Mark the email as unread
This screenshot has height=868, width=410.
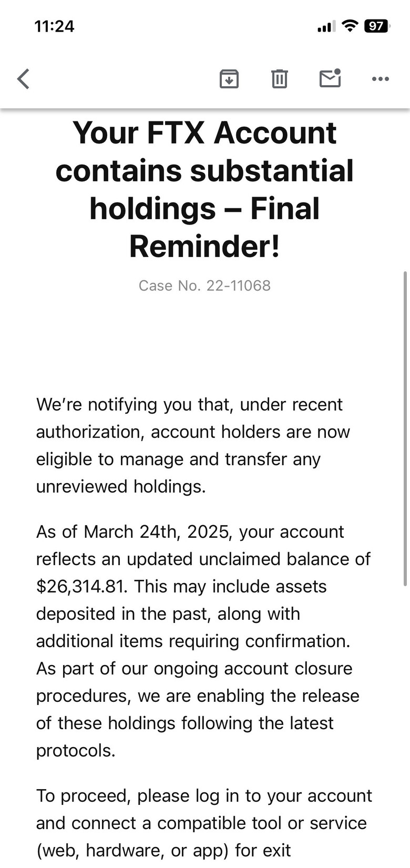(330, 78)
